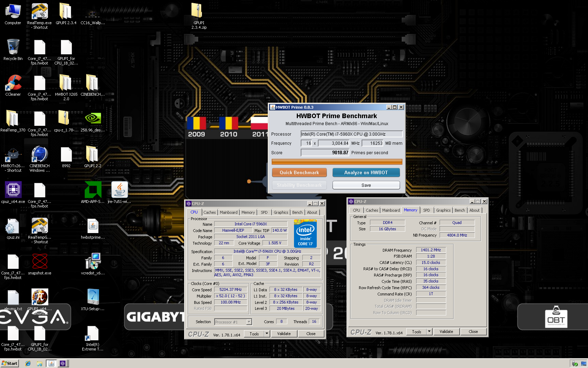Open Graphics tab in left CPU-Z
The width and height of the screenshot is (588, 368).
(281, 212)
